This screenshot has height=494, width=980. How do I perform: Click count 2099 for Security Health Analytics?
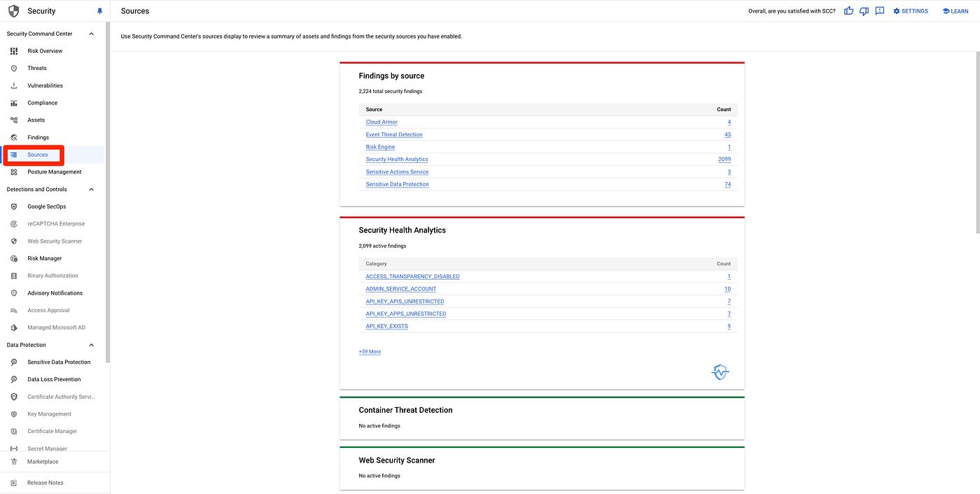click(x=724, y=160)
